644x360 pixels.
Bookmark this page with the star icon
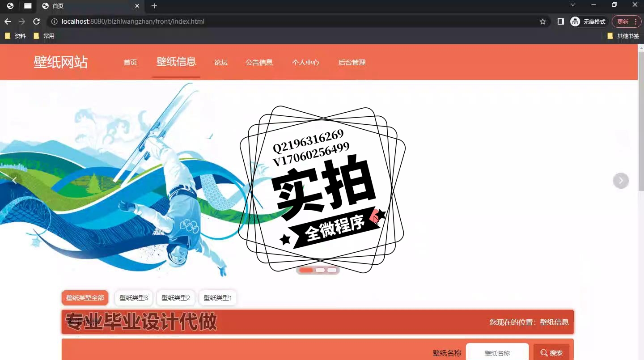[543, 21]
